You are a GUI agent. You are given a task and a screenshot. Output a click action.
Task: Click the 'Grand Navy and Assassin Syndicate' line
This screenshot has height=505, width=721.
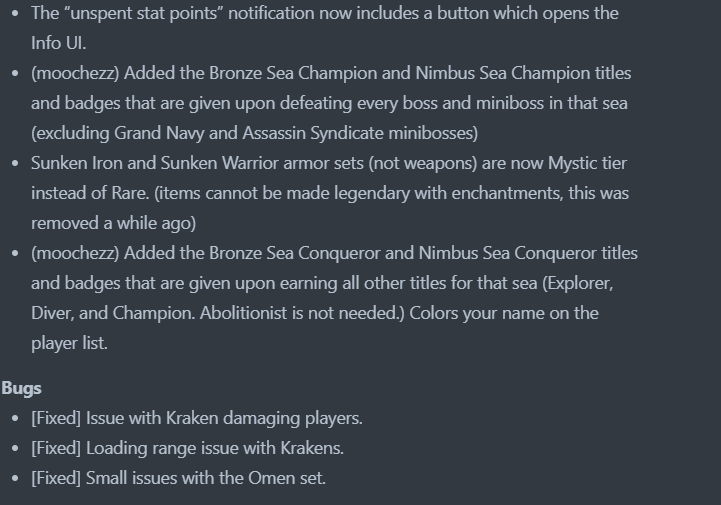click(254, 133)
